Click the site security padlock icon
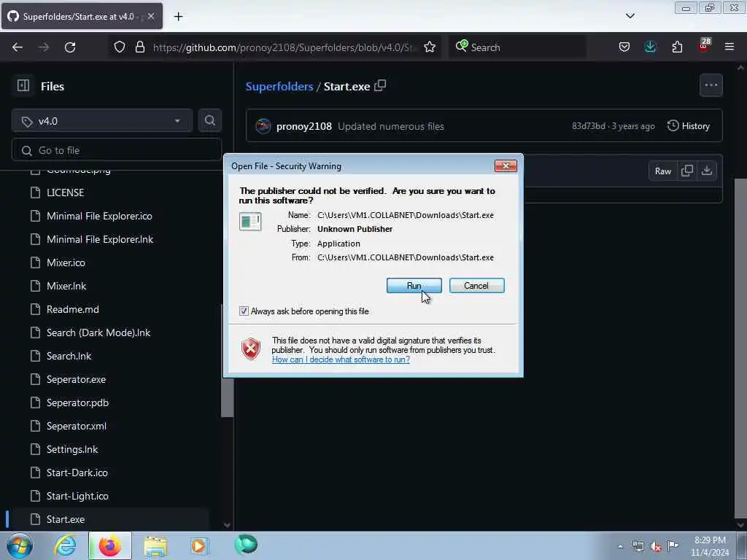 (x=139, y=47)
